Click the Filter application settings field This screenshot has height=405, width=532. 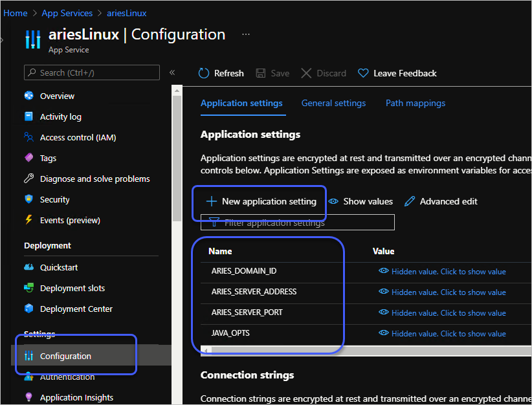(x=298, y=222)
